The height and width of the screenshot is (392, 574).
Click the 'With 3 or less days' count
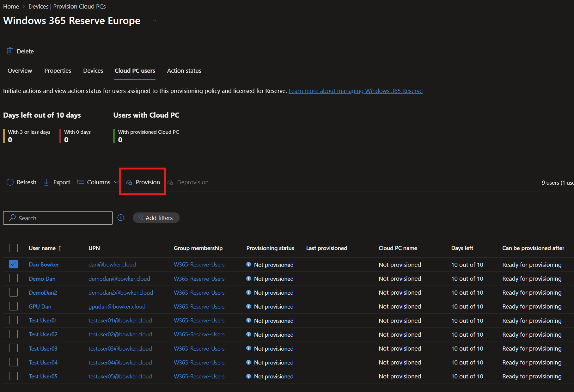pos(10,140)
